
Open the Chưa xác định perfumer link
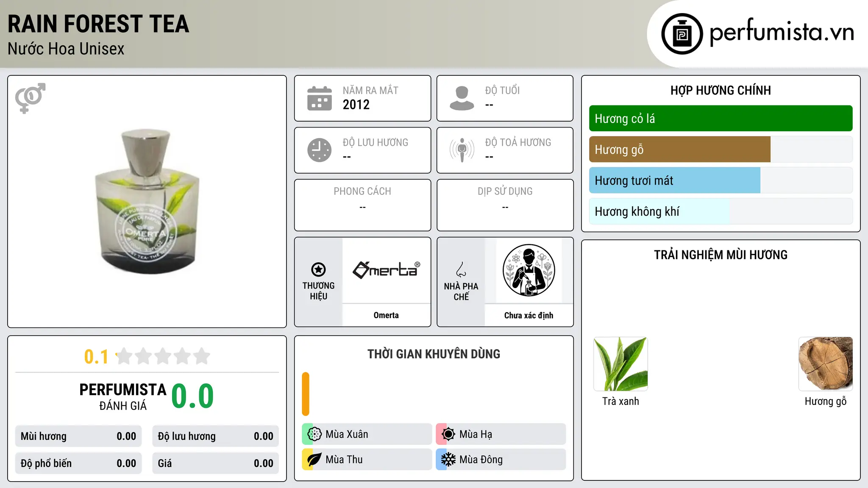pos(529,315)
